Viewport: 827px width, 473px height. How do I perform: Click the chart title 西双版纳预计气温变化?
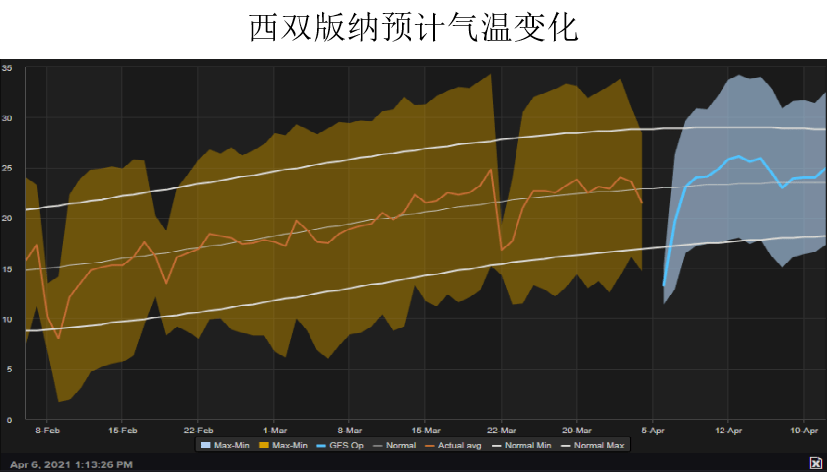click(414, 29)
